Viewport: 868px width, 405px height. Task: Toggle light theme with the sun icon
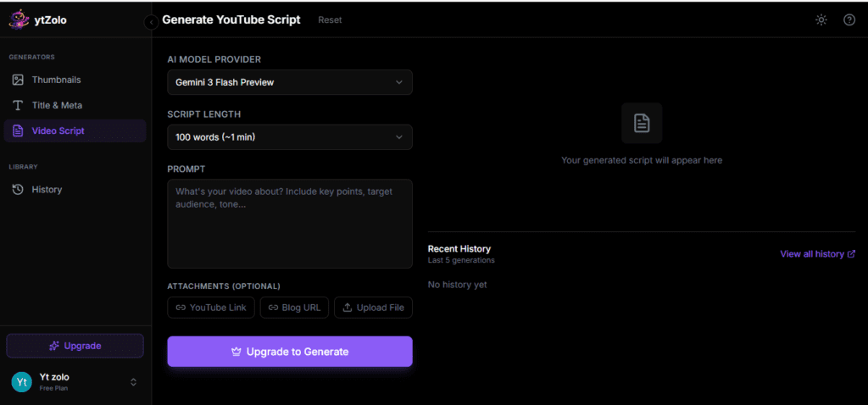(821, 20)
